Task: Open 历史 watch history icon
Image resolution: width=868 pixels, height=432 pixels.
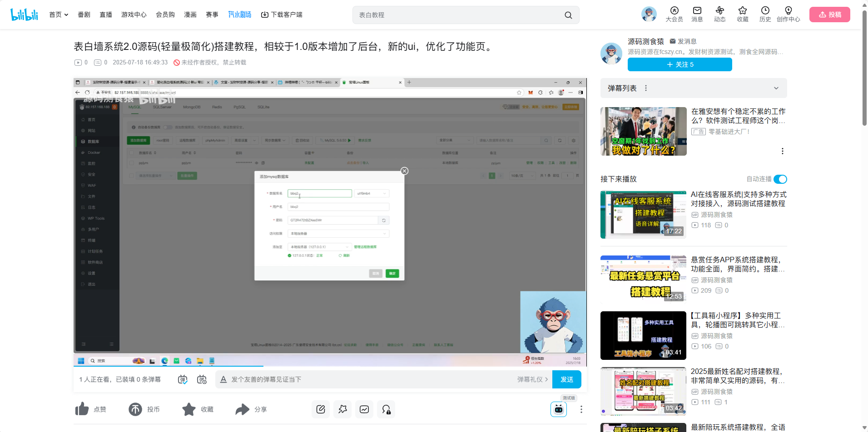Action: tap(765, 15)
